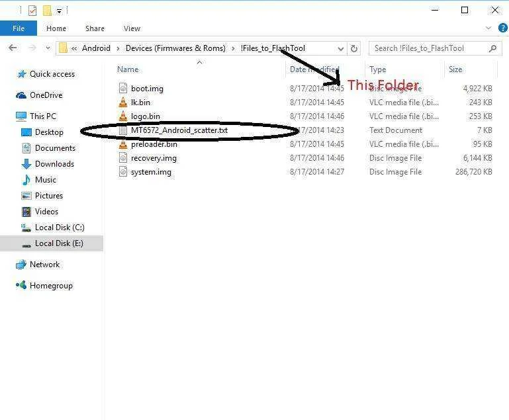The width and height of the screenshot is (509, 420).
Task: Click Devices (Firmwares & Roms) breadcrumb
Action: point(175,48)
